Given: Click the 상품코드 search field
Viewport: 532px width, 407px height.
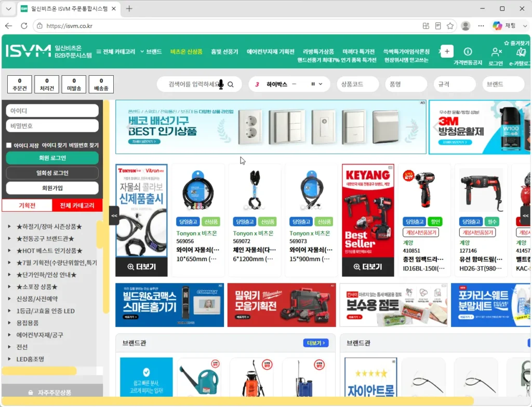Looking at the screenshot, I should pyautogui.click(x=358, y=84).
